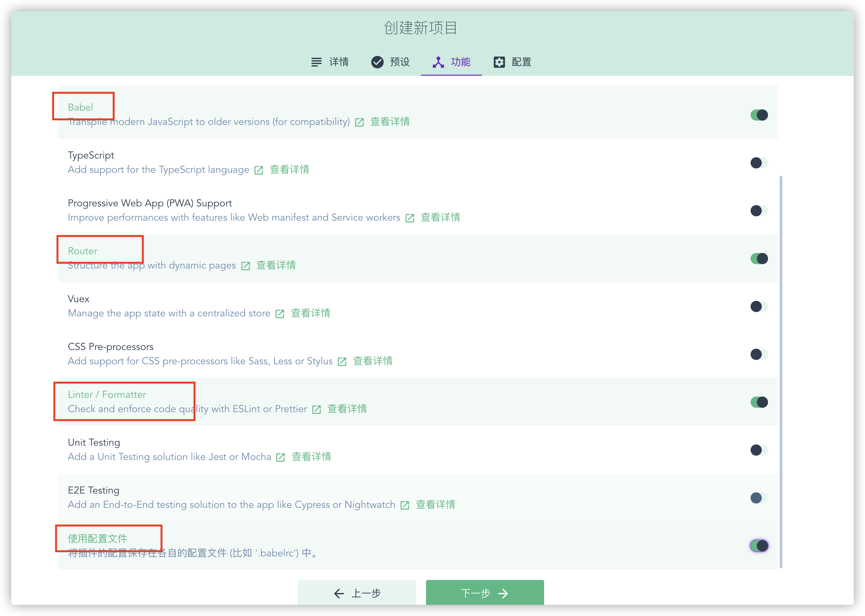Screen dimensions: 865x616
Task: Disable the Babel feature toggle
Action: pos(759,115)
